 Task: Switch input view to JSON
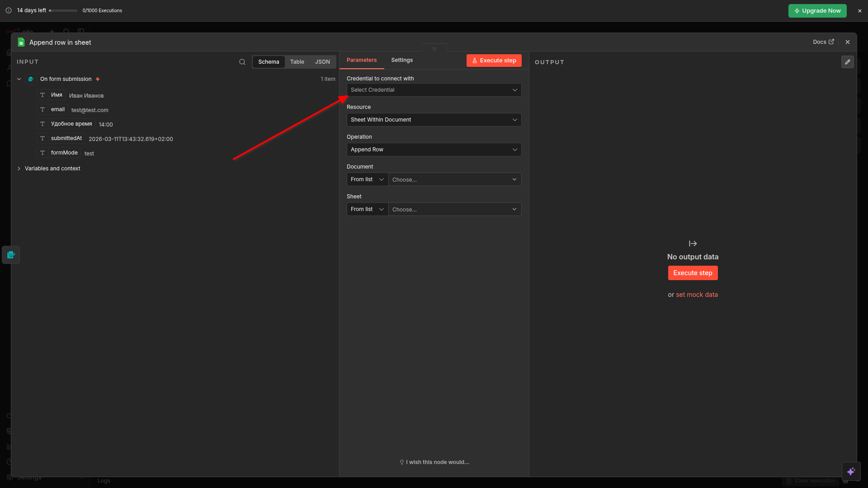(x=322, y=62)
